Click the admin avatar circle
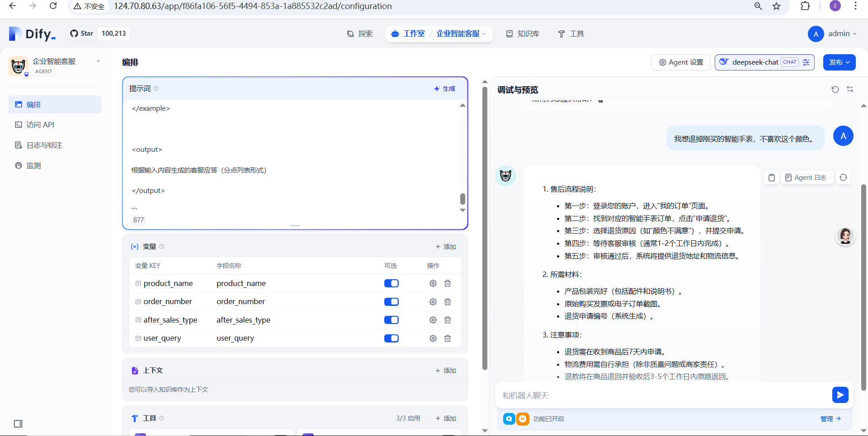The width and height of the screenshot is (868, 436). click(816, 34)
